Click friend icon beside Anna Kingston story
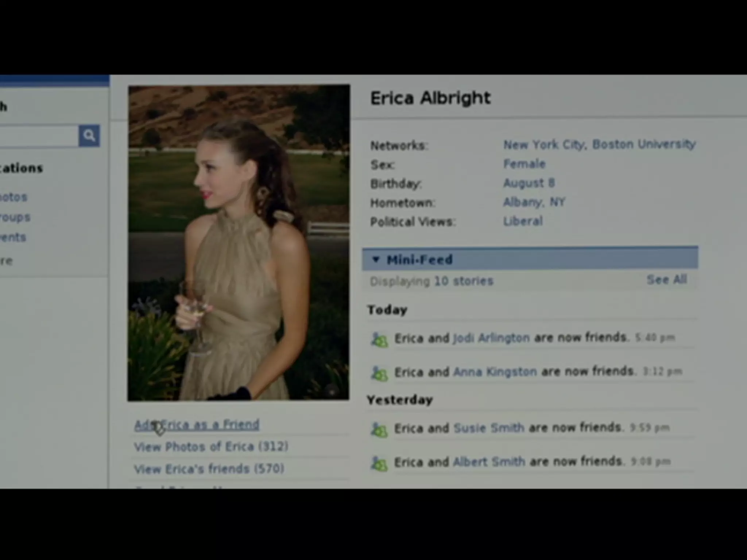The image size is (747, 560). 379,374
